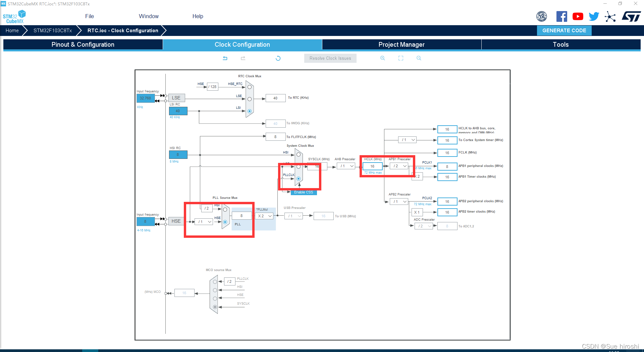Select HSI in MCO source Mux

point(215,290)
